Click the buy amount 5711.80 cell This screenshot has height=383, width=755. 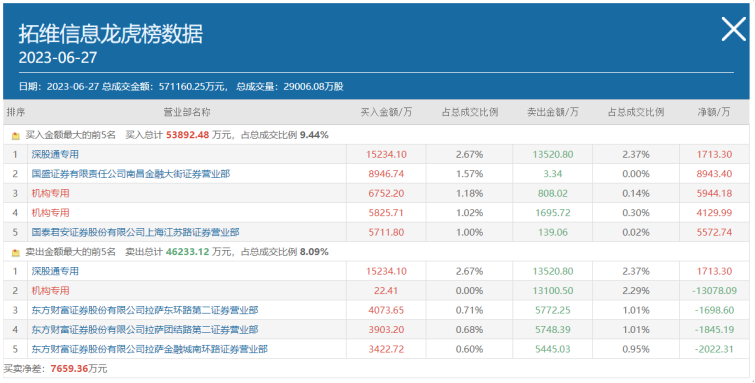tap(386, 232)
